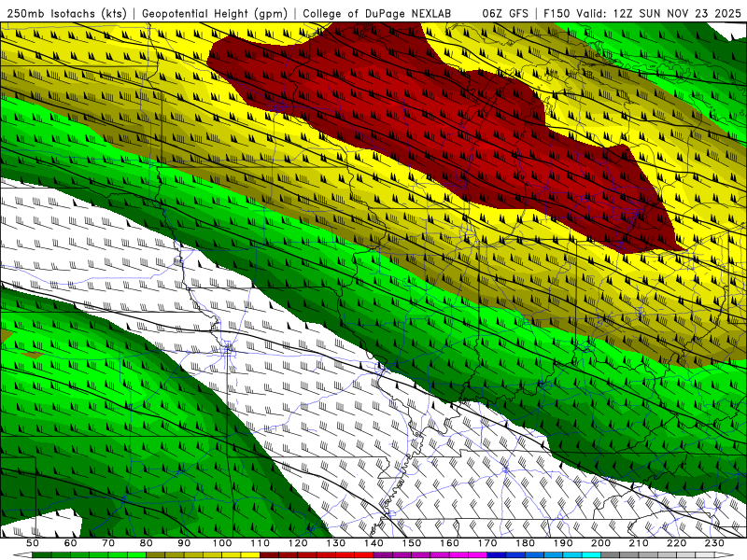Click the '06Z GFS' model run label

tap(505, 13)
